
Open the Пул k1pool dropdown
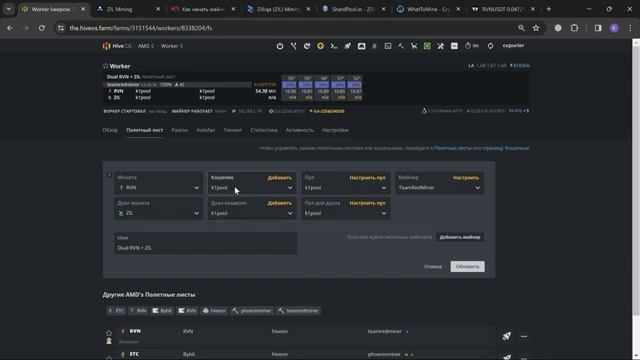tap(346, 183)
